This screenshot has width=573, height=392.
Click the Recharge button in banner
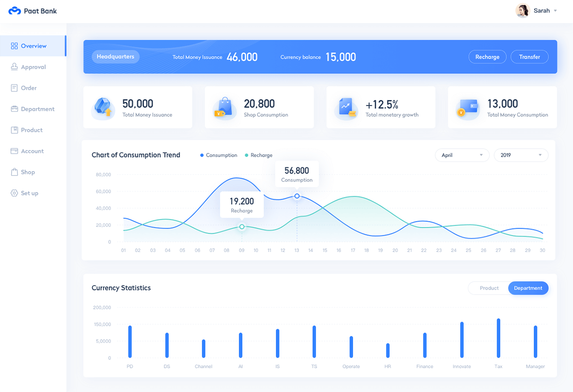pyautogui.click(x=487, y=57)
